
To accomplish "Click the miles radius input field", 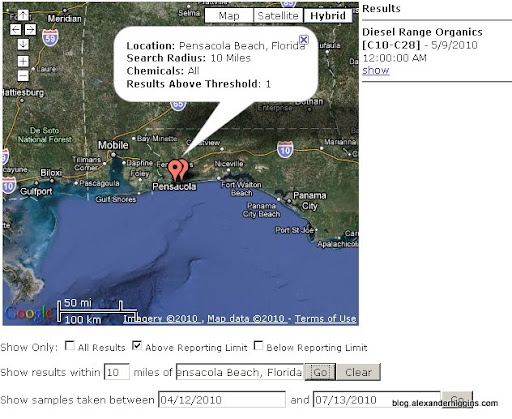I will click(x=117, y=372).
